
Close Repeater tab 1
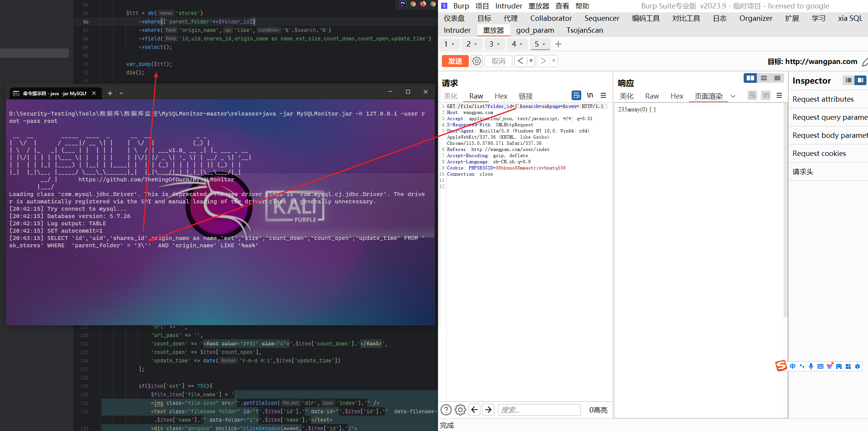point(453,44)
